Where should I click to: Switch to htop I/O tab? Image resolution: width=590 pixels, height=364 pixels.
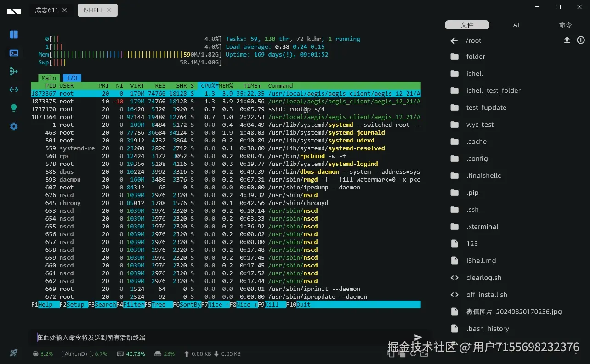(x=72, y=78)
